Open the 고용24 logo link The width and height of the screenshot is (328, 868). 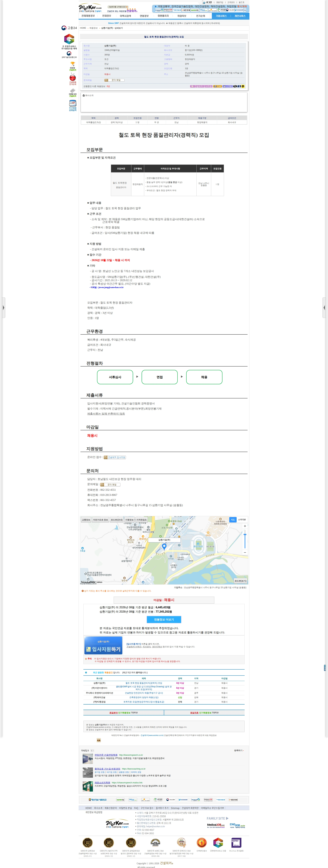tap(69, 28)
